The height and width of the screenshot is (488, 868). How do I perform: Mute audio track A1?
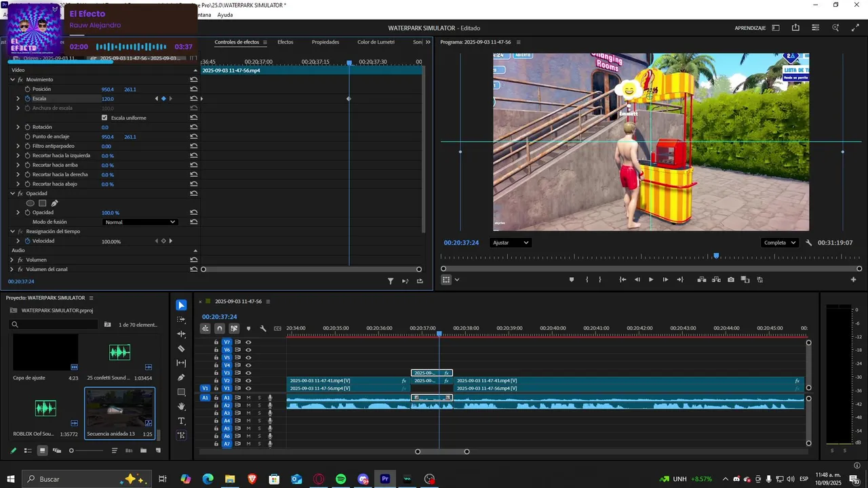[248, 398]
